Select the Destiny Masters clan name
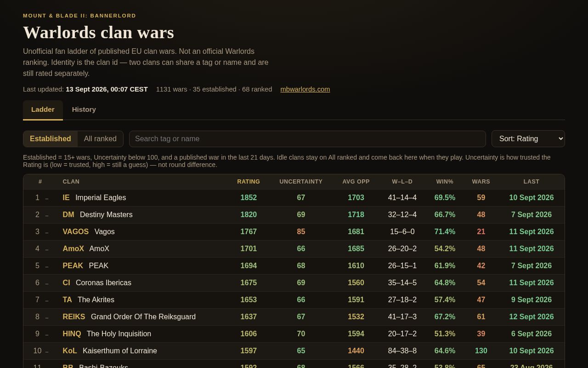 [106, 215]
